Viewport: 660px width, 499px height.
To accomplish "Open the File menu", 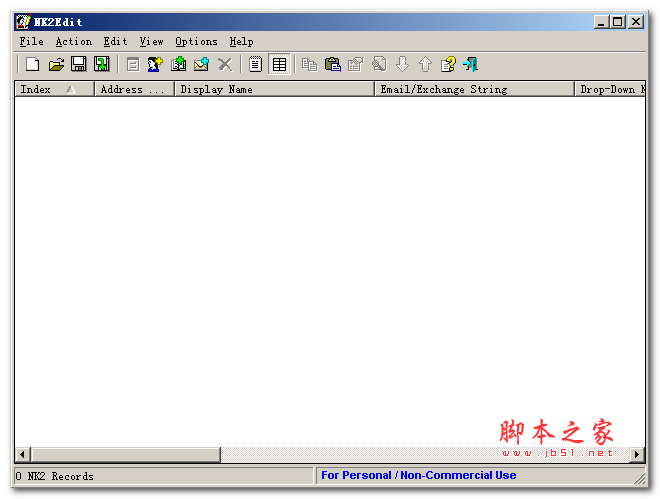I will click(32, 42).
